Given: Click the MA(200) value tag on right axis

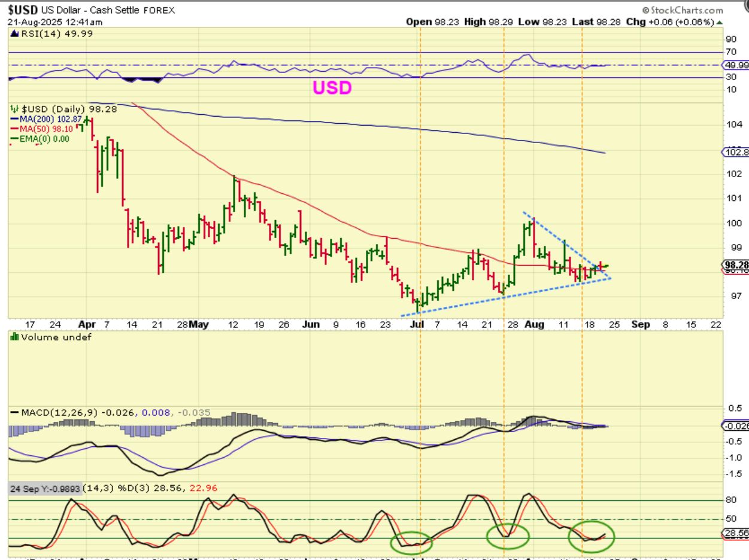Looking at the screenshot, I should pyautogui.click(x=736, y=153).
